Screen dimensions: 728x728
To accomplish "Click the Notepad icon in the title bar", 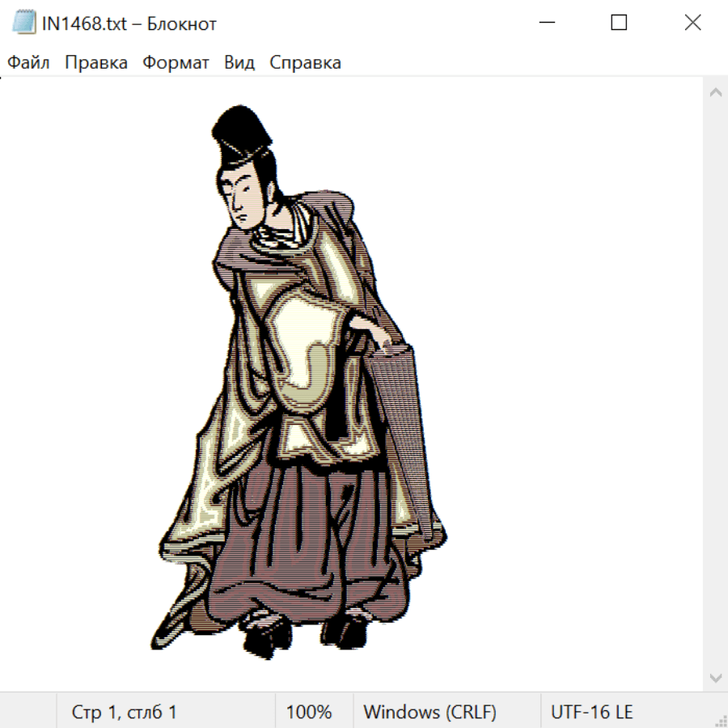I will [24, 23].
